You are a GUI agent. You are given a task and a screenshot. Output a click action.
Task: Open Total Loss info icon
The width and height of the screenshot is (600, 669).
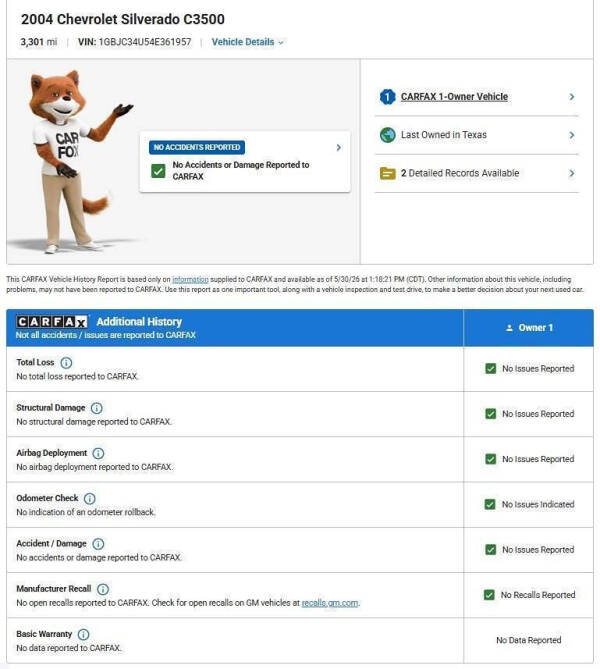coord(66,363)
